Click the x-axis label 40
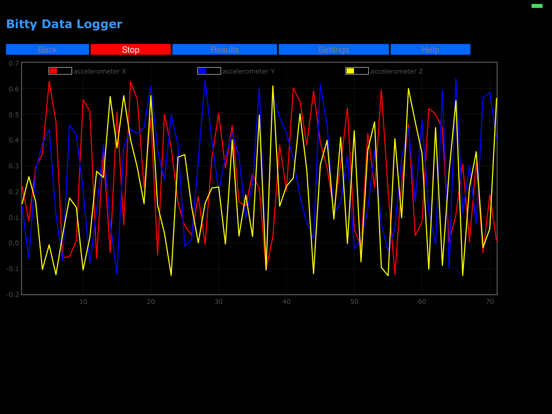This screenshot has height=414, width=552. [287, 302]
